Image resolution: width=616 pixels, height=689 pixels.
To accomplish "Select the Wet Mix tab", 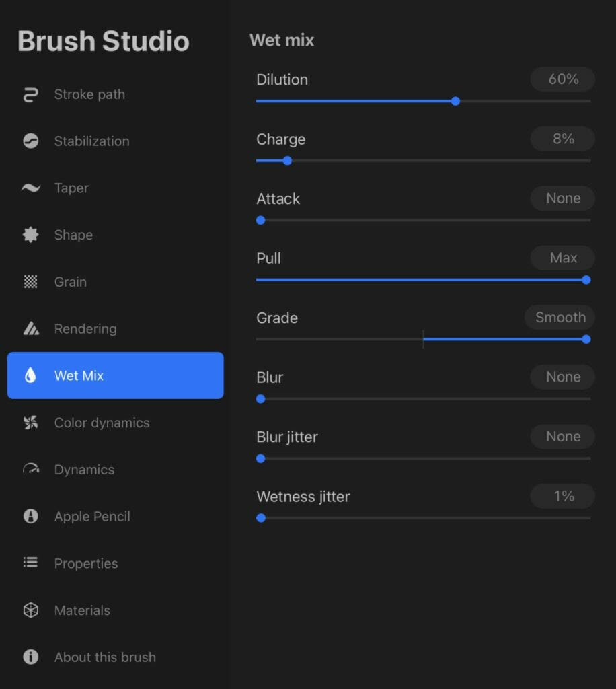I will (x=115, y=375).
